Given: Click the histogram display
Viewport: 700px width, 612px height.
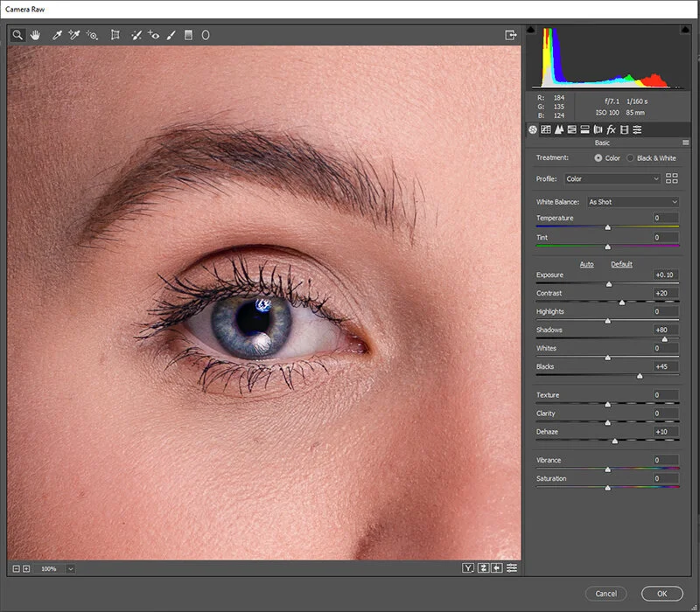Looking at the screenshot, I should click(x=608, y=57).
